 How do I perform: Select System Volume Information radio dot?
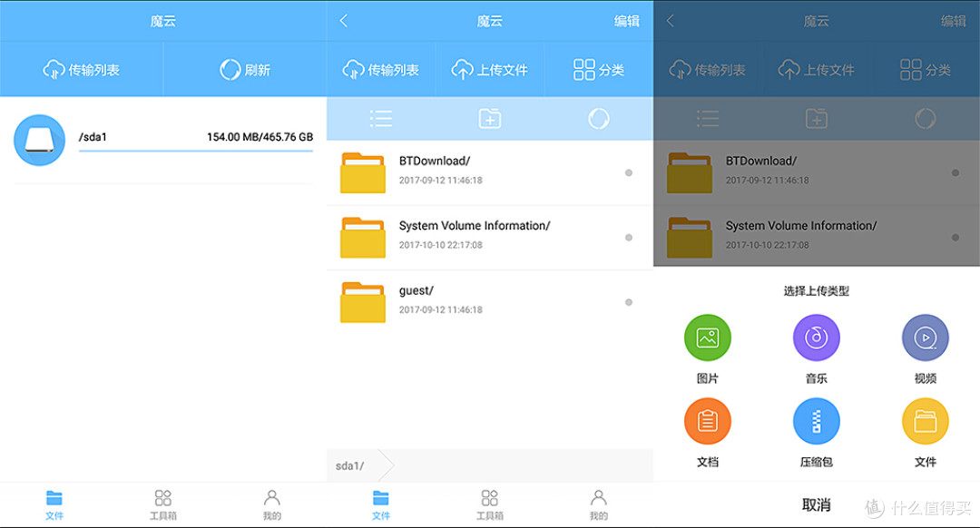[629, 238]
